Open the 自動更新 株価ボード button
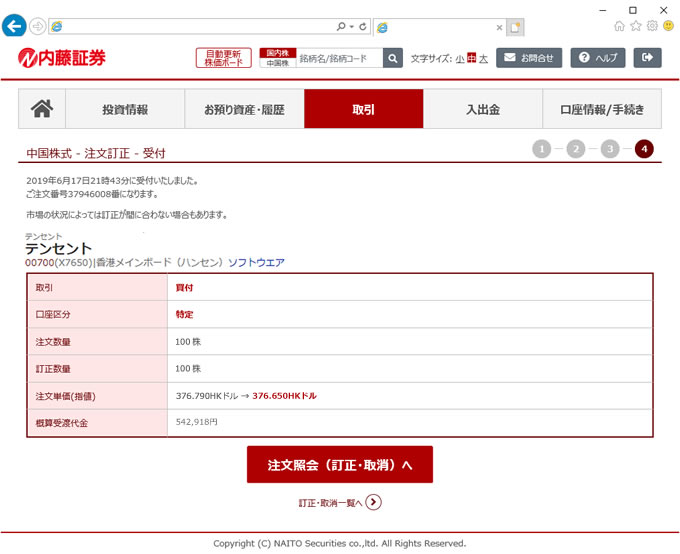Image resolution: width=680 pixels, height=554 pixels. (223, 58)
